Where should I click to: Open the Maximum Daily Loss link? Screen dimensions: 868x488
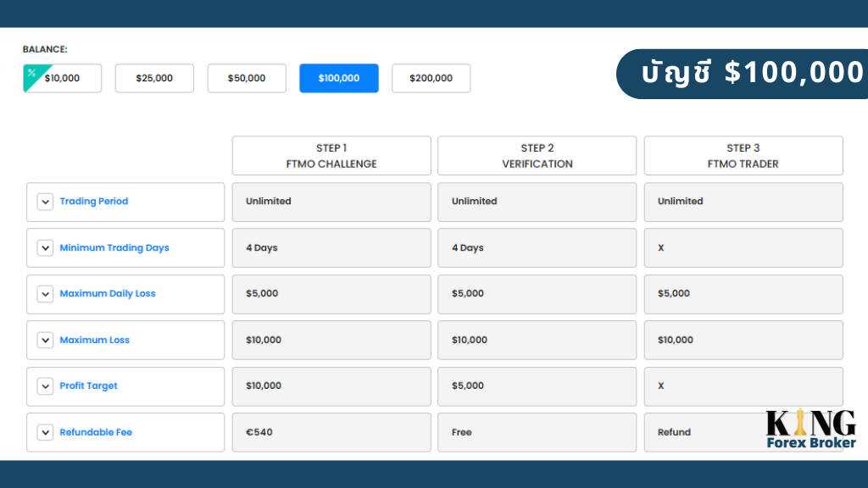108,294
